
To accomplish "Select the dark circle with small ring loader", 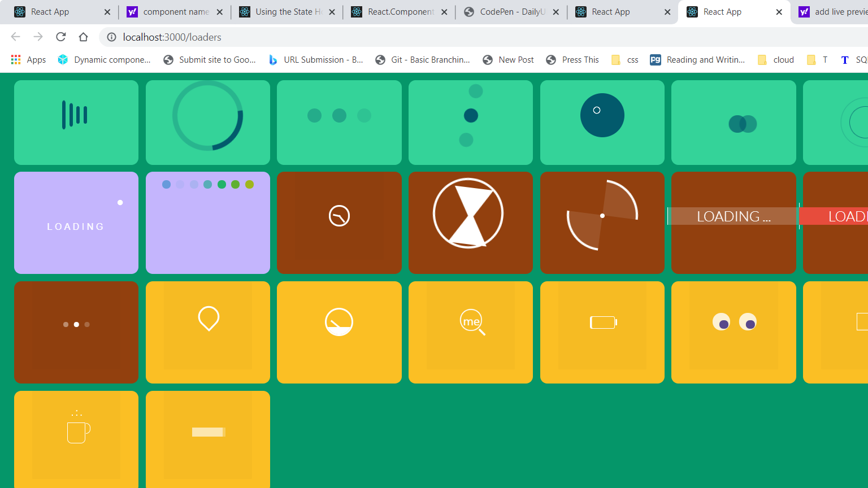I will tap(602, 115).
